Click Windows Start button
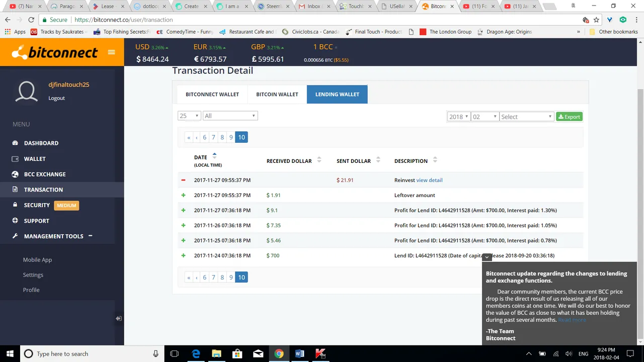The height and width of the screenshot is (362, 644). click(10, 353)
